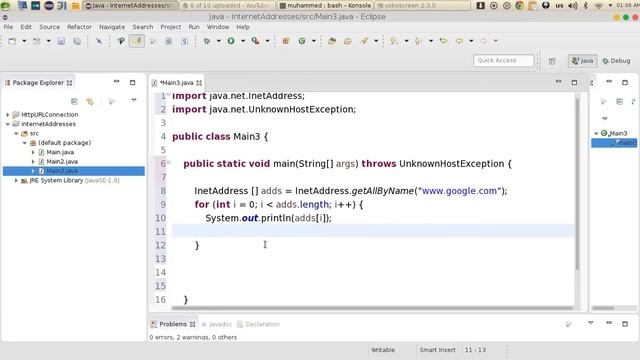Click the Open Type toolbar icon
The image size is (640, 360).
pyautogui.click(x=332, y=41)
